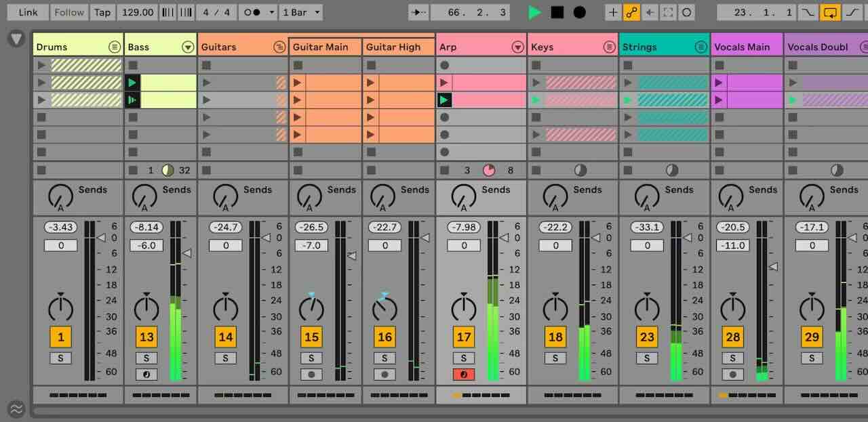
Task: Click the Drums Send A knob
Action: coord(61,197)
